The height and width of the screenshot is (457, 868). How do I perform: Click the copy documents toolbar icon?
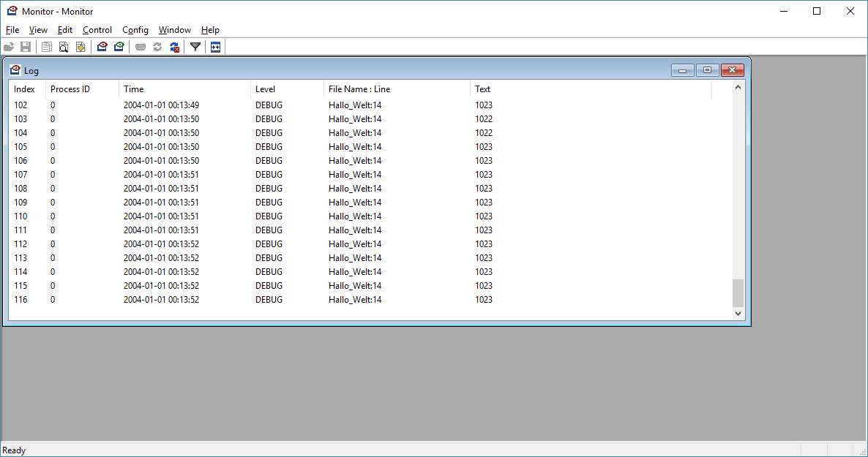47,47
